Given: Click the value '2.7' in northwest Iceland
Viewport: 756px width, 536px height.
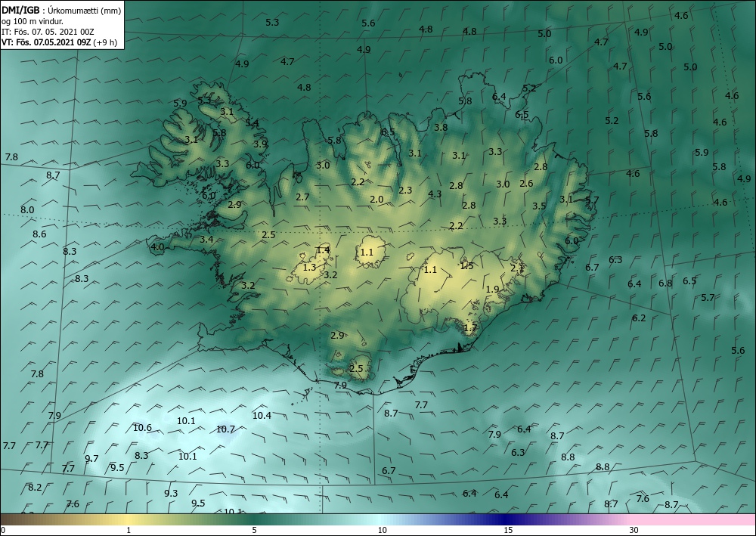Looking at the screenshot, I should click(x=302, y=197).
